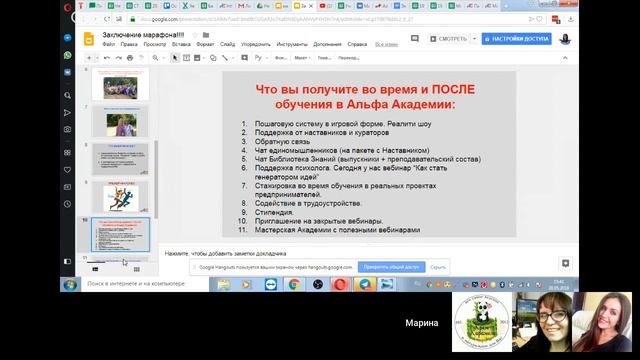This screenshot has height=360, width=640.
Task: Open the Макет layout dropdown
Action: tap(302, 58)
